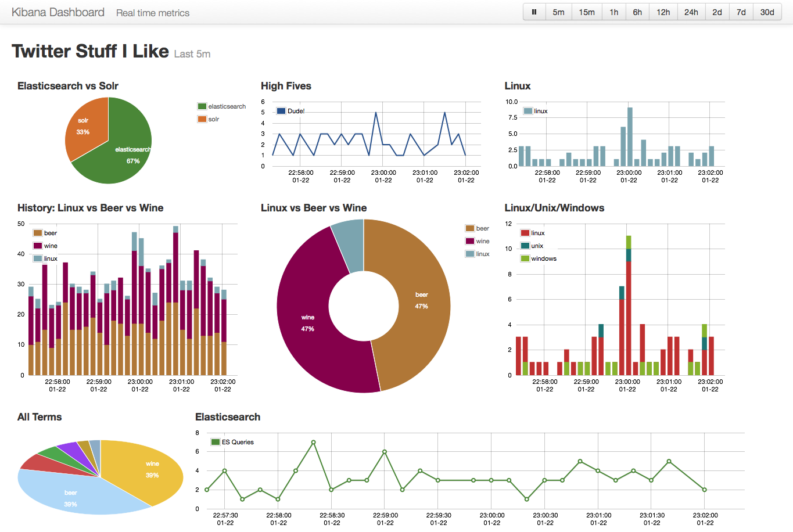The width and height of the screenshot is (793, 532).
Task: Show the last 30d
Action: (x=767, y=12)
